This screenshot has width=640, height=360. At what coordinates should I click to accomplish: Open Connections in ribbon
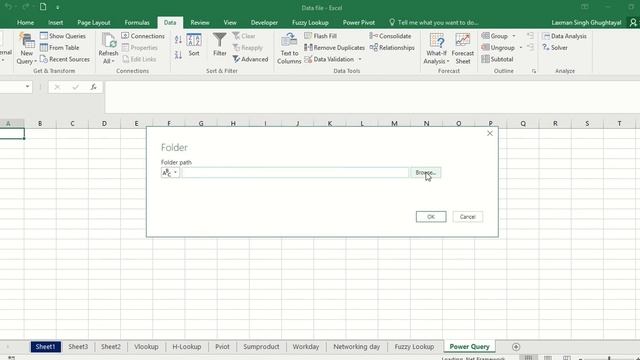tap(143, 36)
